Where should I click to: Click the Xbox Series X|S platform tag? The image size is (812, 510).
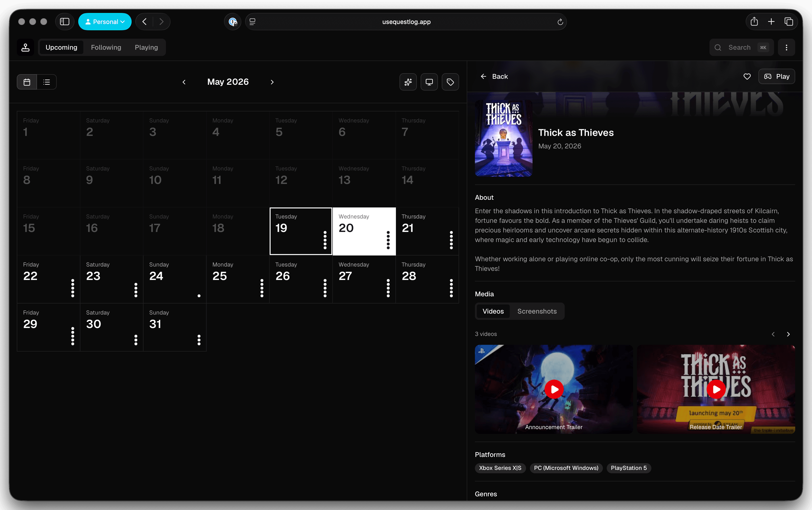(x=500, y=468)
